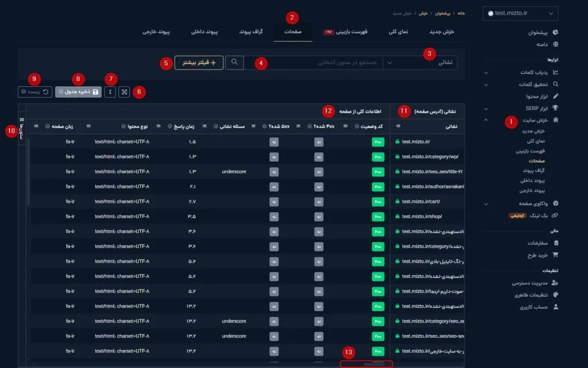588x368 pixels.
Task: Click the users icon for مدیریت دسترسی
Action: click(555, 283)
